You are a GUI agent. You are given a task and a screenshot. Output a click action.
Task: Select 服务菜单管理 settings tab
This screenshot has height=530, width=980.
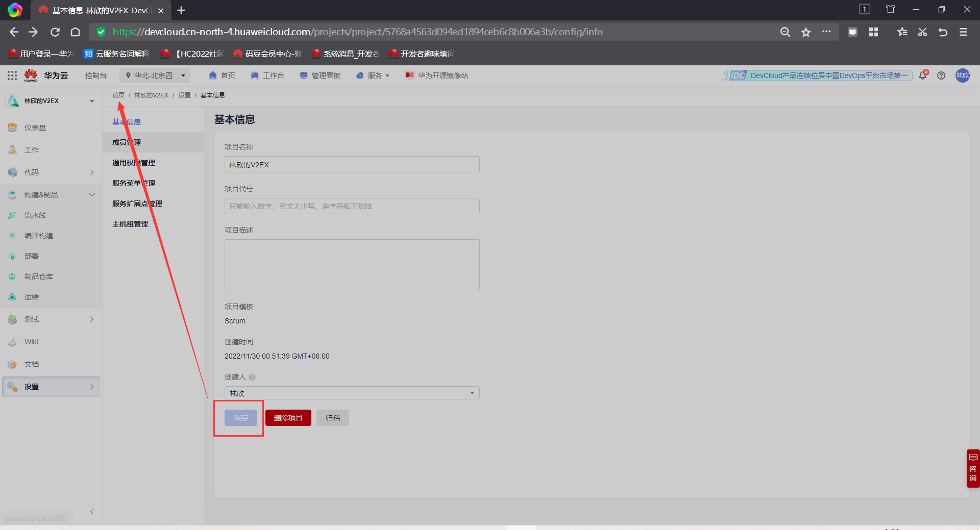[x=134, y=183]
